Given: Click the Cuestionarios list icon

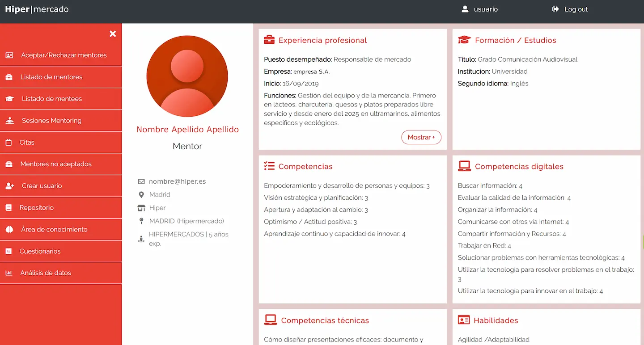Looking at the screenshot, I should click(8, 252).
